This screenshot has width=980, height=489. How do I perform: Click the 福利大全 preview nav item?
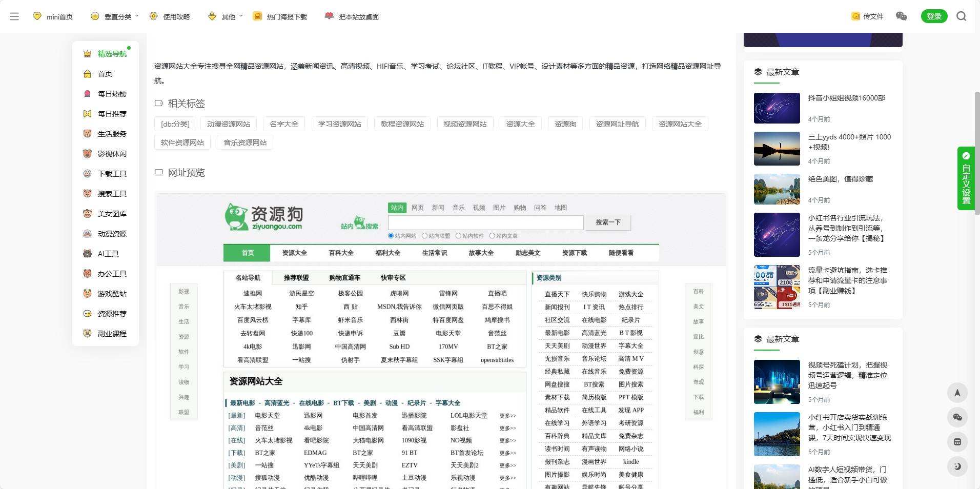(388, 253)
